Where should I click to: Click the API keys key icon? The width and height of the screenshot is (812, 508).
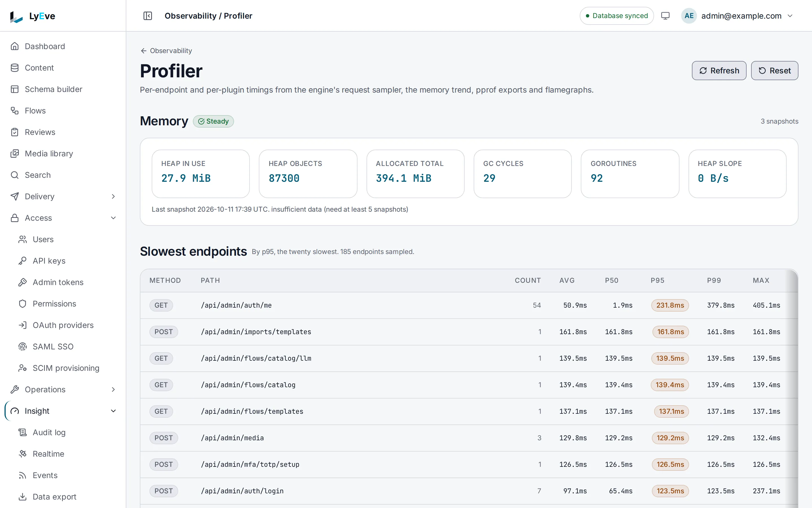coord(23,261)
